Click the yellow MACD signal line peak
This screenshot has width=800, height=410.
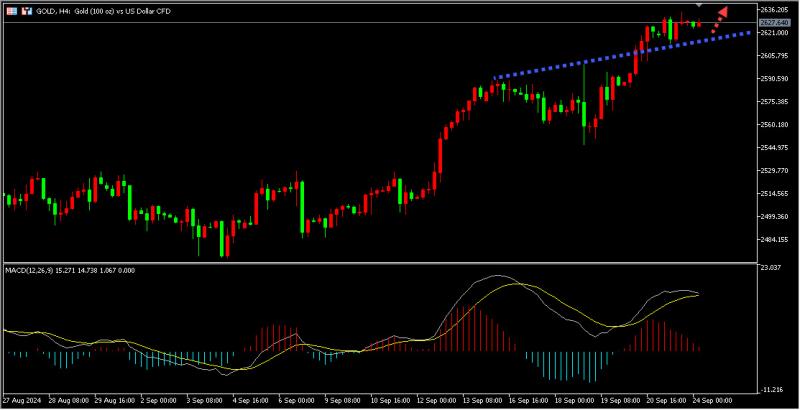[x=516, y=284]
